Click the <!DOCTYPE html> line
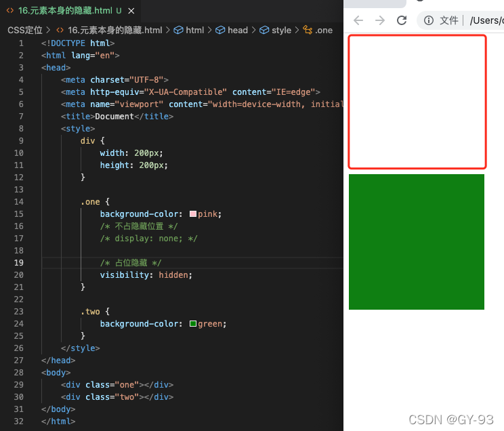This screenshot has height=431, width=504. point(78,43)
